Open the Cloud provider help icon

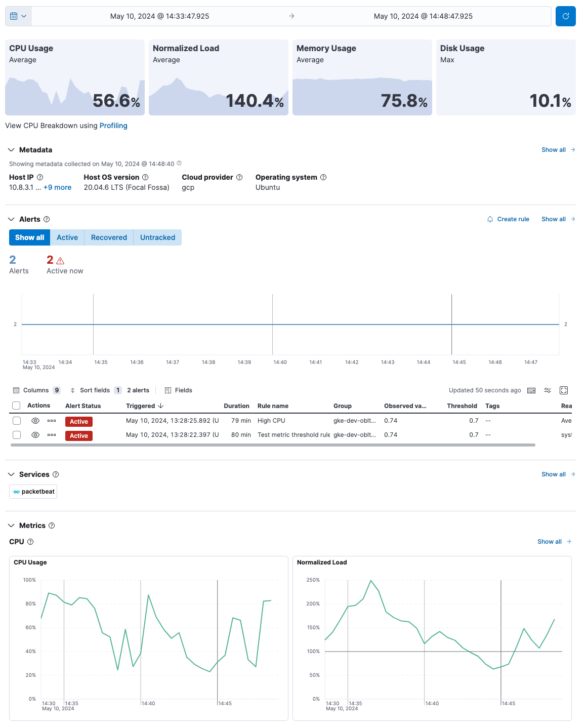point(239,177)
